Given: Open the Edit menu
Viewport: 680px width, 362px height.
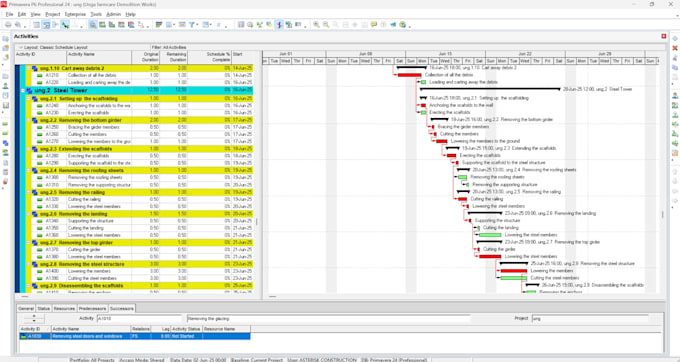Looking at the screenshot, I should click(x=22, y=14).
